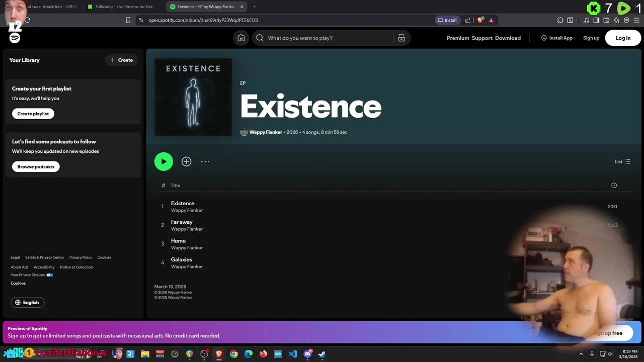Open Safety & Privacy Center link
Viewport: 644px width, 362px height.
pos(45,257)
